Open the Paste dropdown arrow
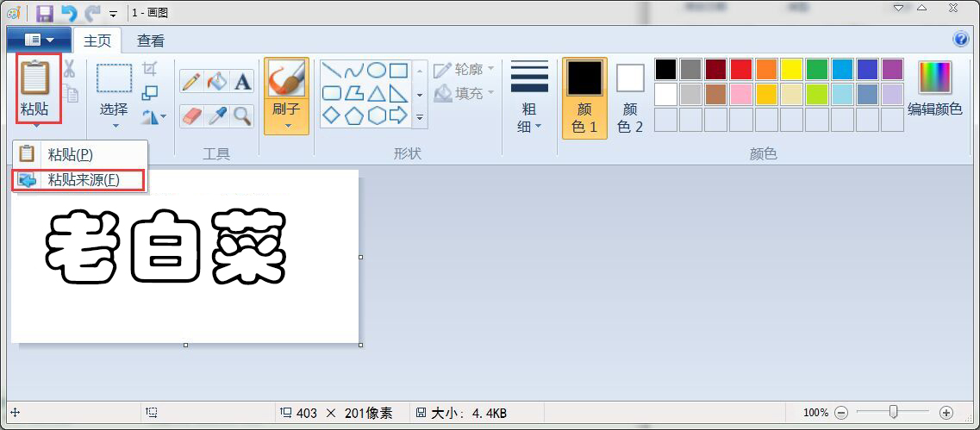The image size is (980, 430). tap(37, 127)
